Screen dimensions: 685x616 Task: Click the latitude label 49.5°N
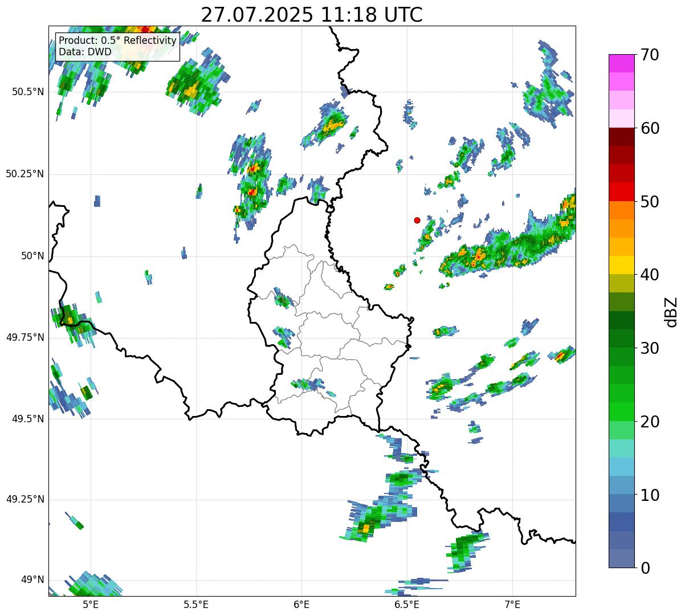pos(28,419)
